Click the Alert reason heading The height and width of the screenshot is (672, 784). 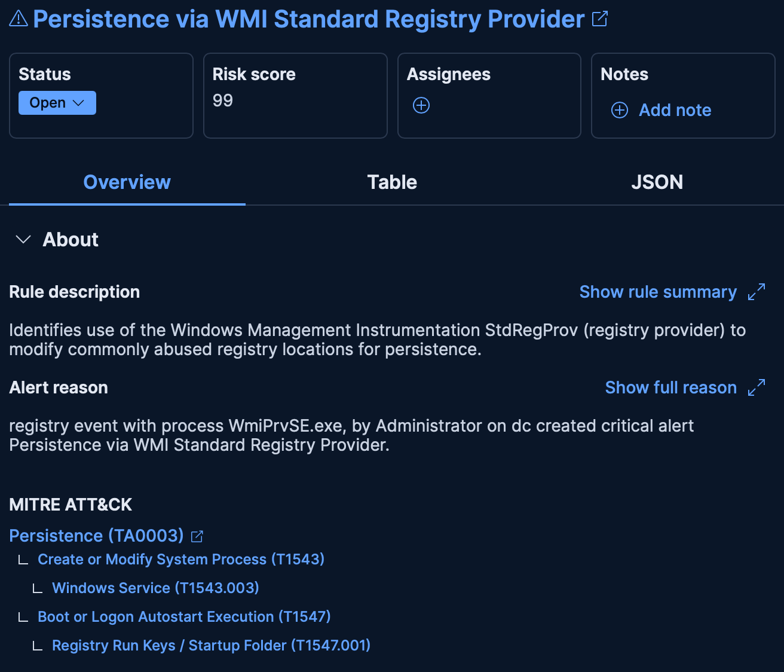(59, 387)
